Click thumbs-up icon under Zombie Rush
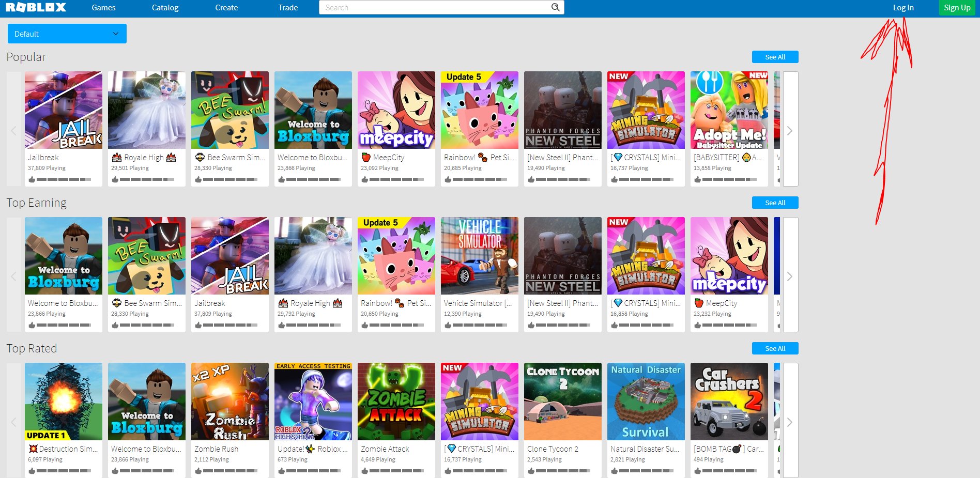Screen dimensions: 980x478 (198, 471)
